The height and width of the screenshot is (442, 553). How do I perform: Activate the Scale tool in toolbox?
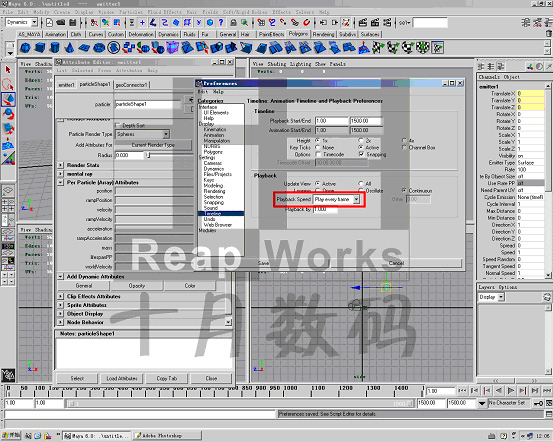click(x=8, y=129)
